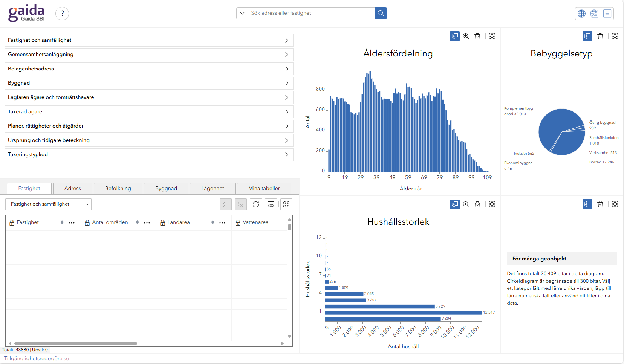The width and height of the screenshot is (624, 364).
Task: Expand the Byggnad section
Action: point(149,83)
